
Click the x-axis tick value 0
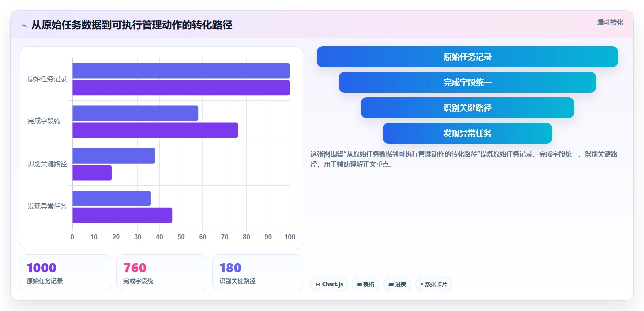tap(72, 237)
